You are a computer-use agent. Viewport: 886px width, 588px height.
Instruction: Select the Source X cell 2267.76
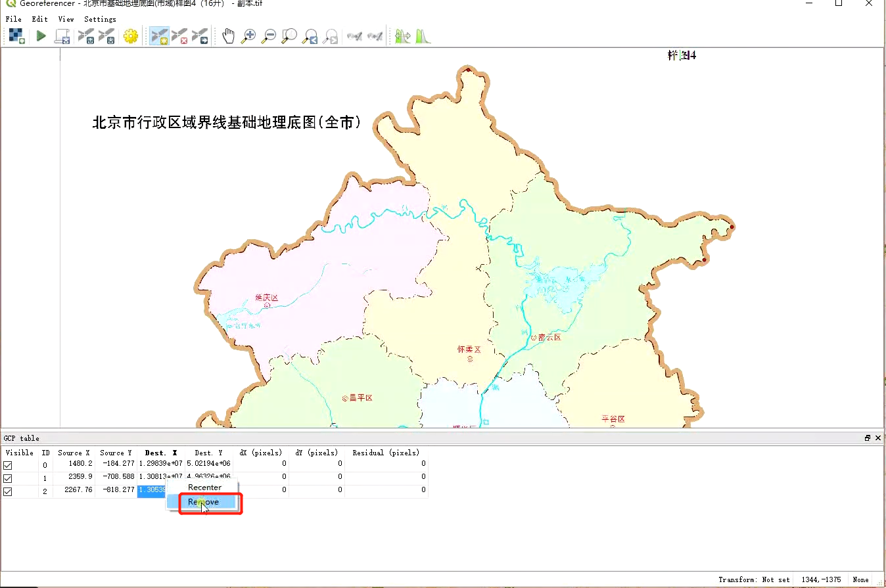point(74,489)
